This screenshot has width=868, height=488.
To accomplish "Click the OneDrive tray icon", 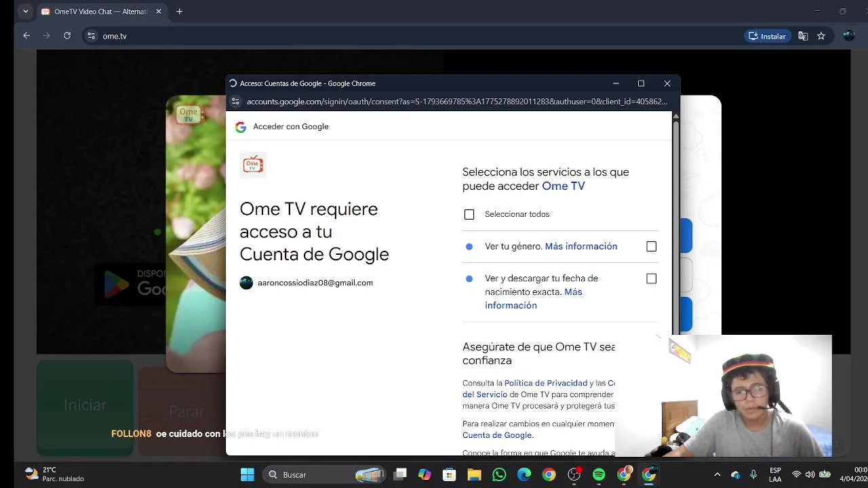I will (736, 474).
